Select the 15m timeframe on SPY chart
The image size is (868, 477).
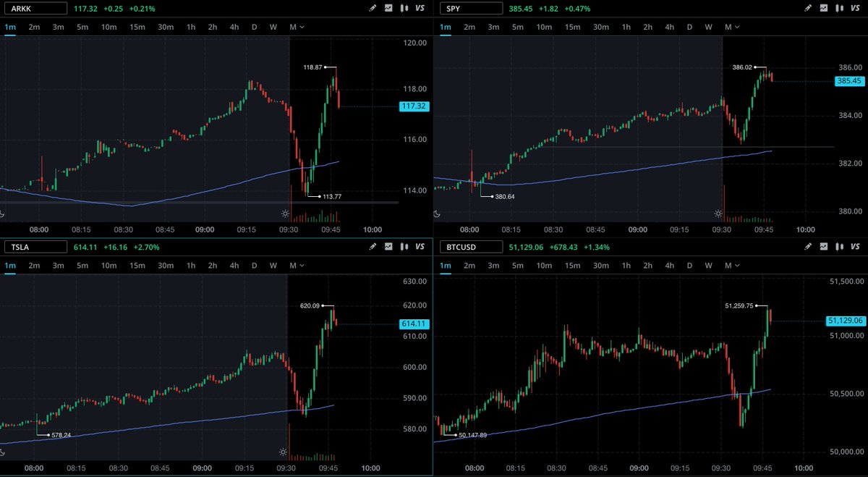click(572, 27)
